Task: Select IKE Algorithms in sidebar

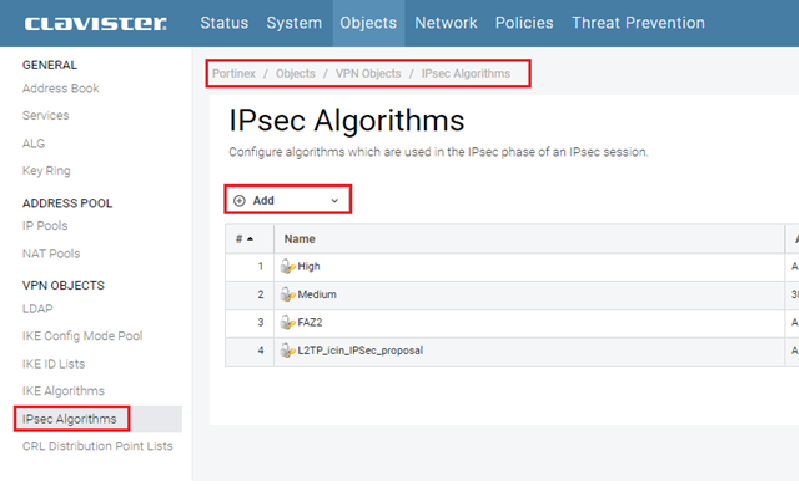Action: 63,391
